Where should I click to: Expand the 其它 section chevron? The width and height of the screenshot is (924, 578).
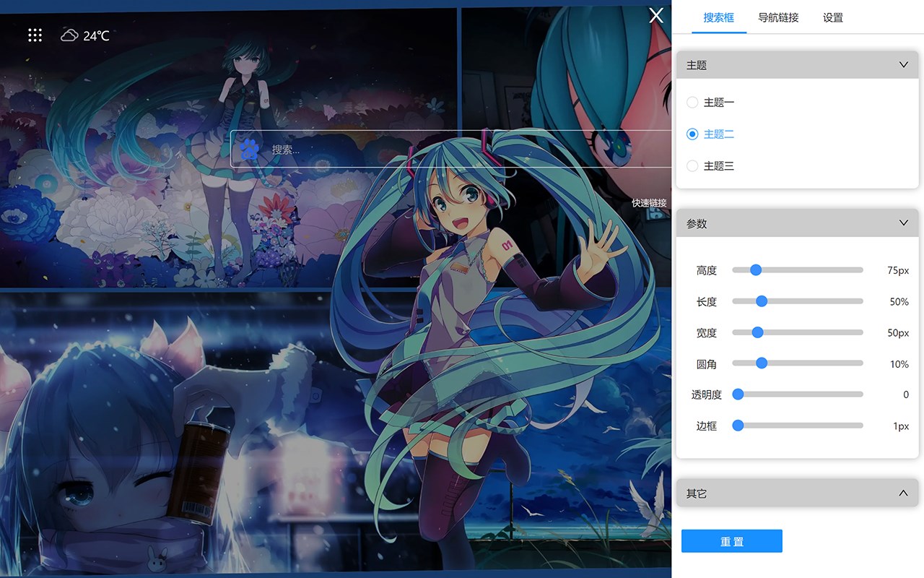click(x=904, y=493)
